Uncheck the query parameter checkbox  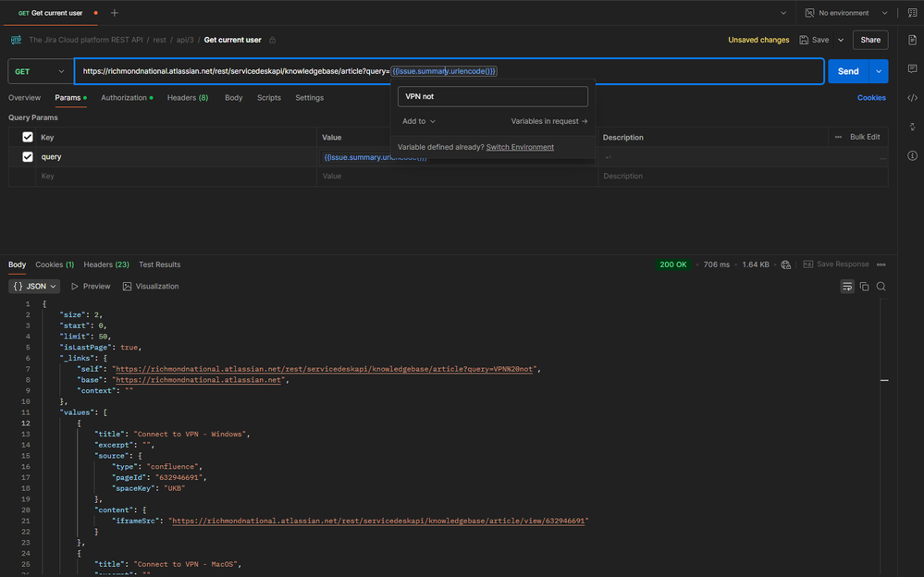point(28,157)
